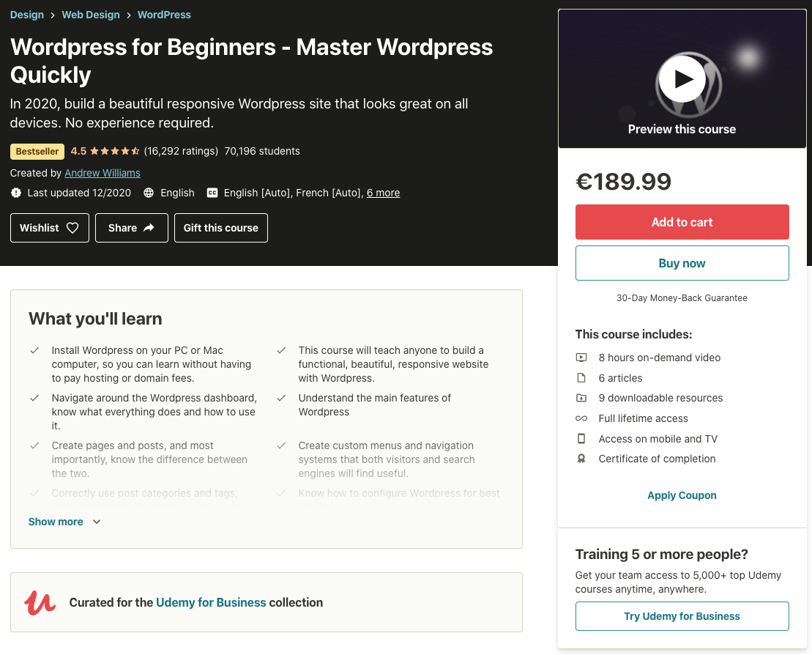
Task: Click the on-demand video icon
Action: click(x=581, y=358)
